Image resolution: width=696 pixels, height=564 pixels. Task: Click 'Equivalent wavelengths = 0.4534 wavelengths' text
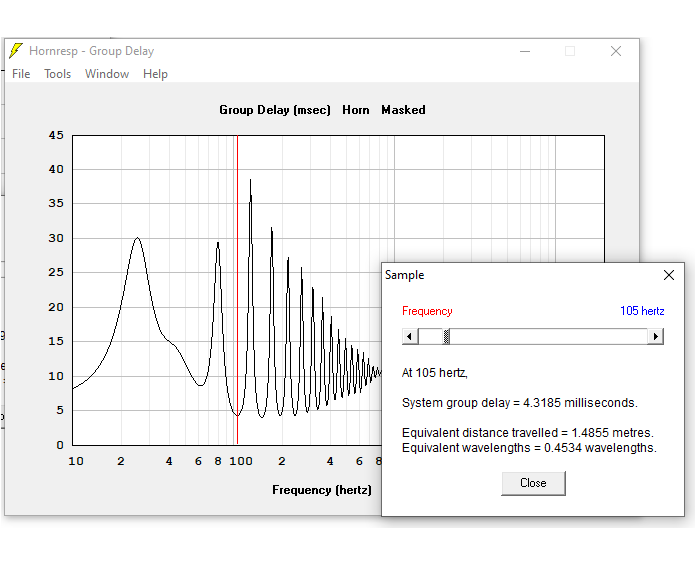pos(529,447)
